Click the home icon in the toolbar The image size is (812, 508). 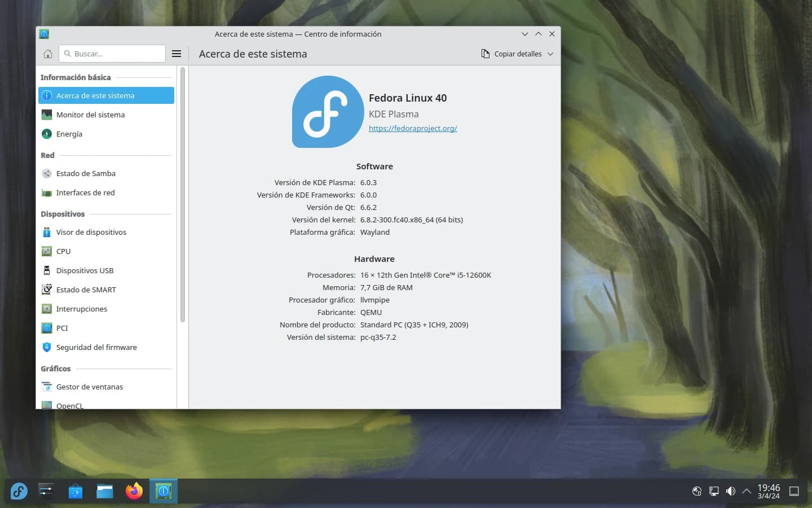[x=48, y=54]
